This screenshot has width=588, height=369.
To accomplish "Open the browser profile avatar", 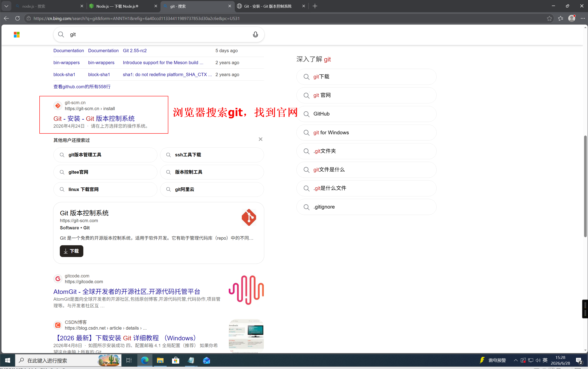I will coord(572,18).
